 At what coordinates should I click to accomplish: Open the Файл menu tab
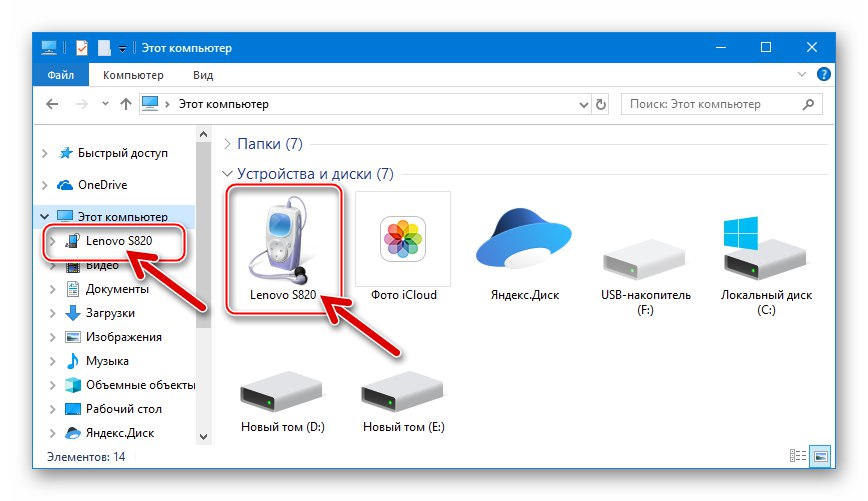61,75
